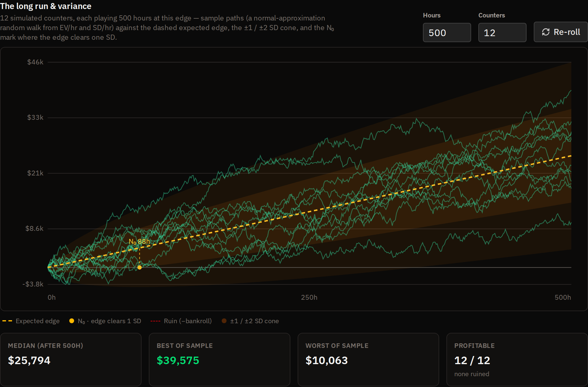
Task: Click the Expected edge dashed legend icon
Action: [x=7, y=321]
